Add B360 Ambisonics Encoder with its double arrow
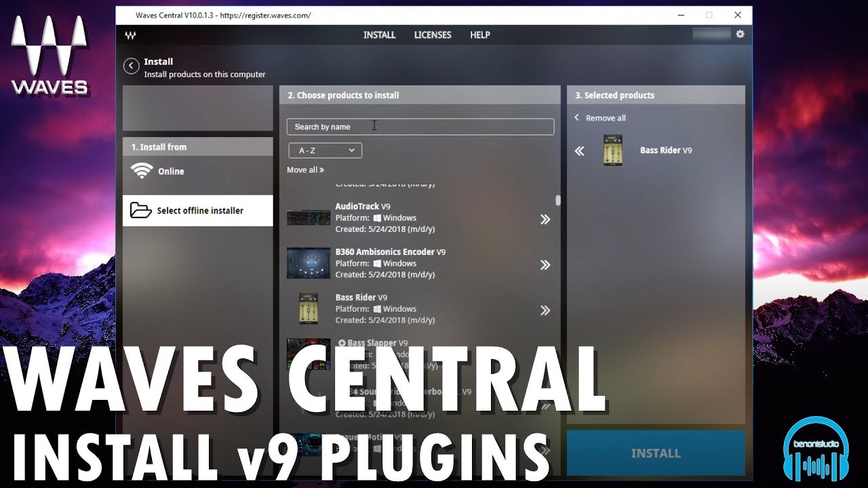This screenshot has height=488, width=868. pos(545,265)
